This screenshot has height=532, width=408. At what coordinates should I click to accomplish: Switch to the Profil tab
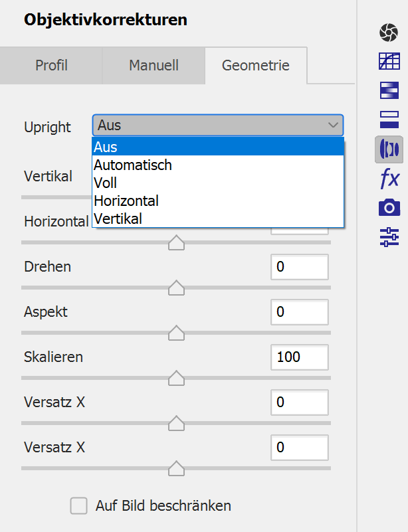pyautogui.click(x=51, y=66)
